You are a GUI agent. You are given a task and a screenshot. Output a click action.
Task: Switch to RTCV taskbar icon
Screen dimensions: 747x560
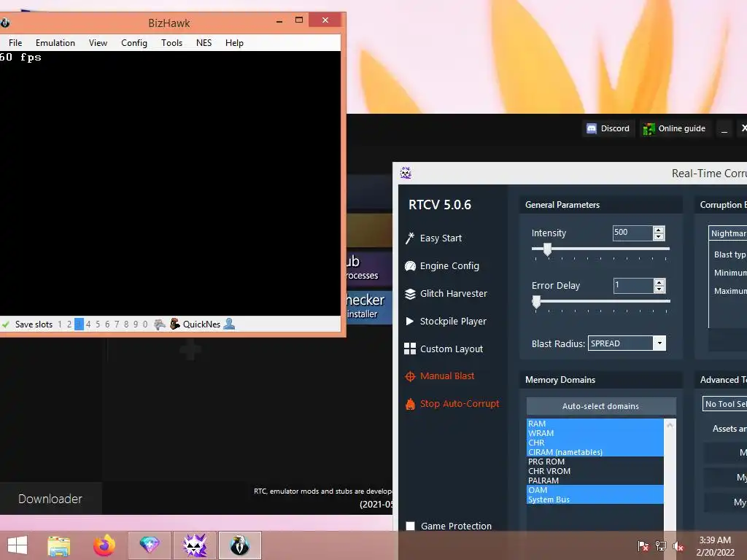pyautogui.click(x=195, y=545)
